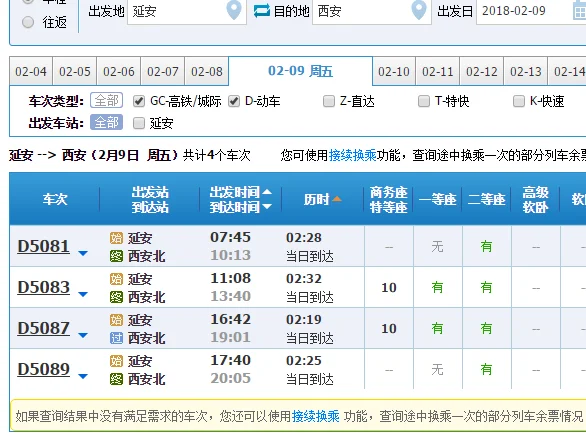The height and width of the screenshot is (433, 586).
Task: Expand stop details for train D5083
Action: 83,294
